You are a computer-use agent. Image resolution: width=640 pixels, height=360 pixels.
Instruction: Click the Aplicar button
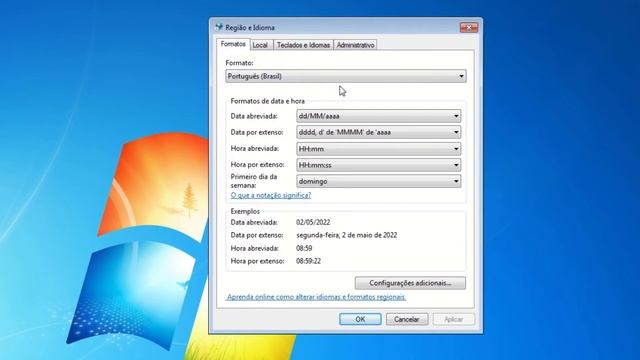point(453,319)
